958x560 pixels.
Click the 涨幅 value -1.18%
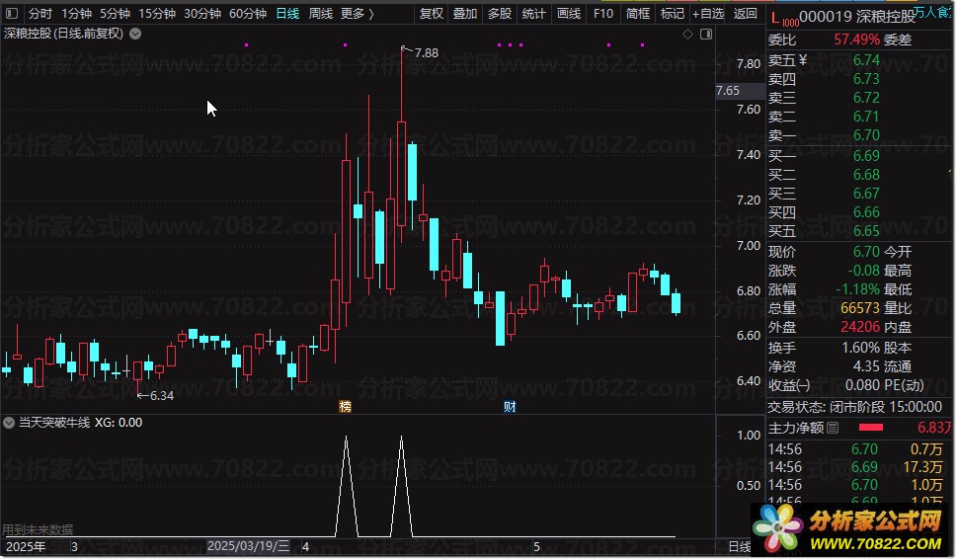(x=858, y=289)
